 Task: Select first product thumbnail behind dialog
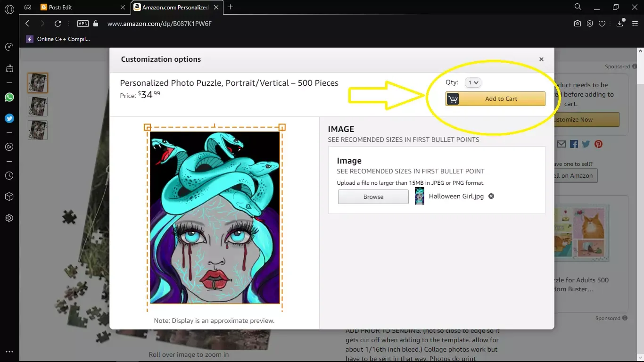(x=38, y=83)
